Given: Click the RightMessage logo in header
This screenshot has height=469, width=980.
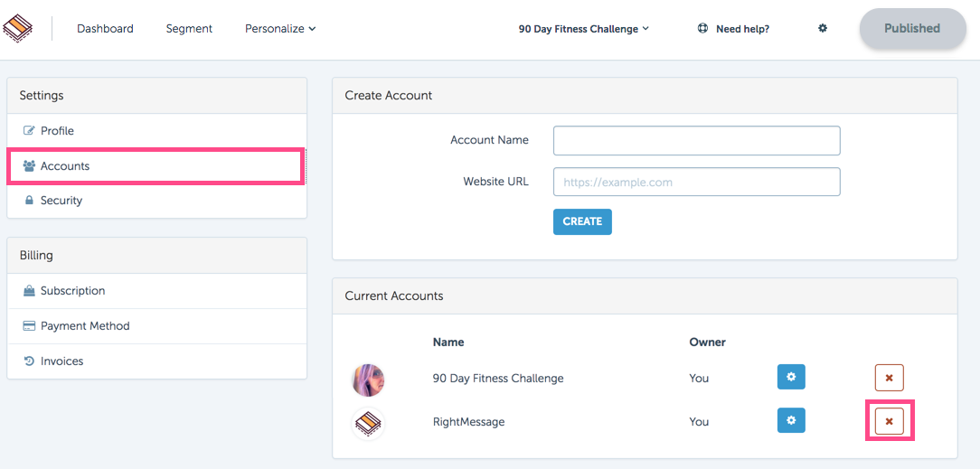Looking at the screenshot, I should pos(17,28).
